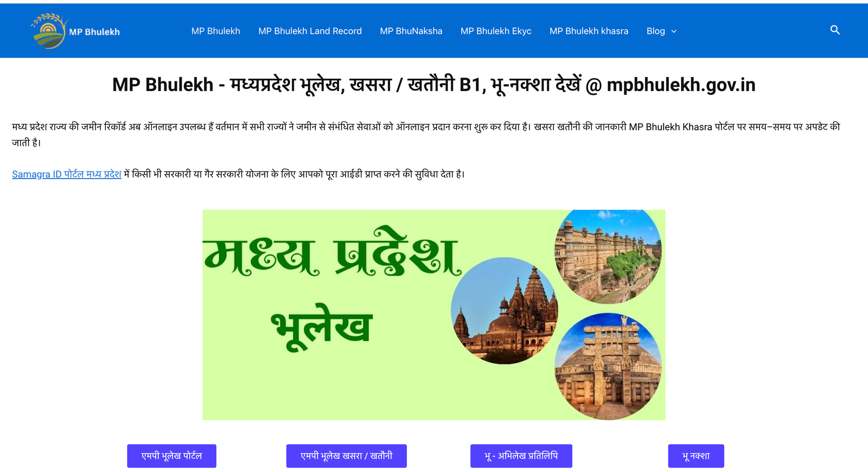Click the एमपी भूलेख पोर्टल button
This screenshot has width=868, height=472.
[x=171, y=456]
